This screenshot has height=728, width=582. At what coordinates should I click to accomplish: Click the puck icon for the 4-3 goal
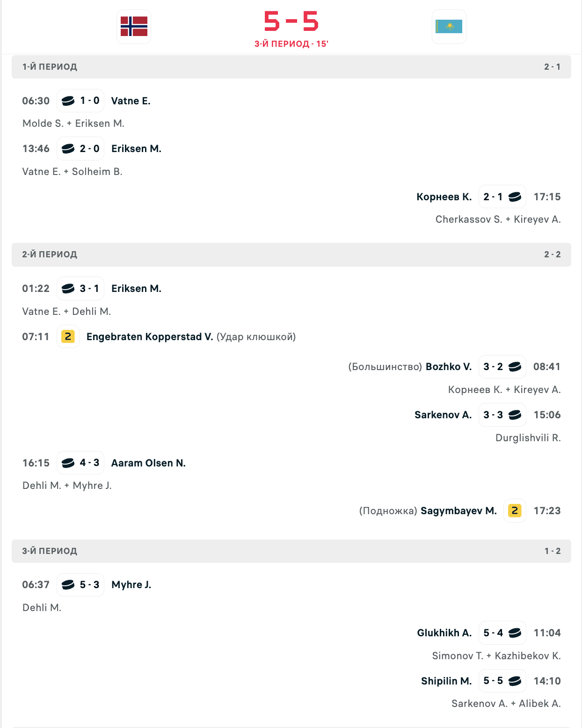point(68,463)
